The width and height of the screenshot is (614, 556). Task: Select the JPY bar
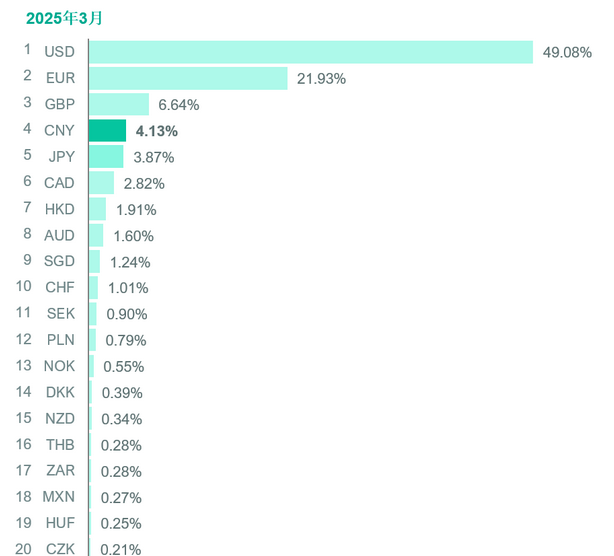pyautogui.click(x=106, y=157)
